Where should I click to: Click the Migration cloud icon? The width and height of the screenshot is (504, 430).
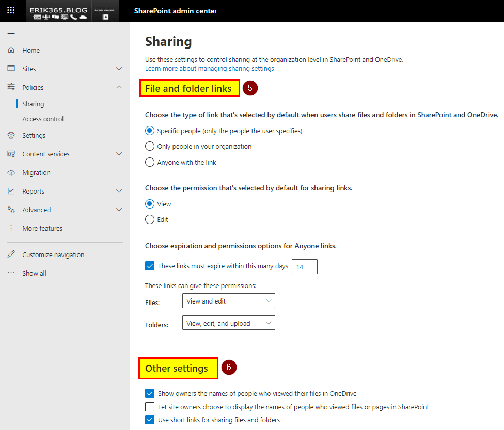[11, 172]
